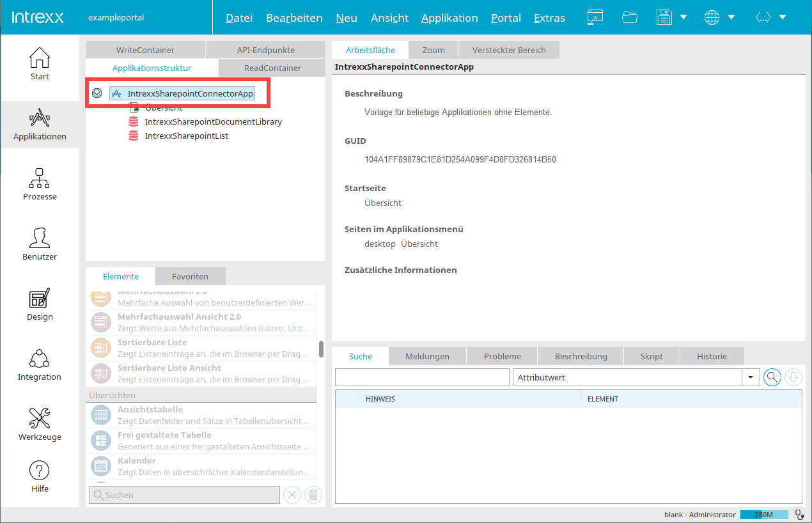Open the Benutzer module
The height and width of the screenshot is (523, 812).
click(x=40, y=244)
